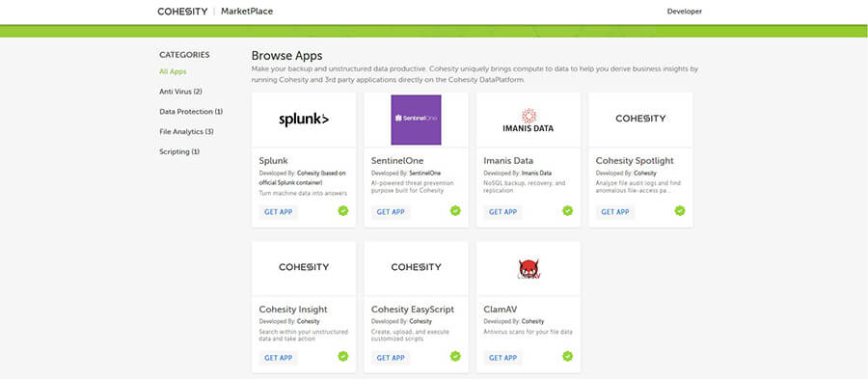Select the All Apps category
The image size is (868, 379).
(173, 71)
